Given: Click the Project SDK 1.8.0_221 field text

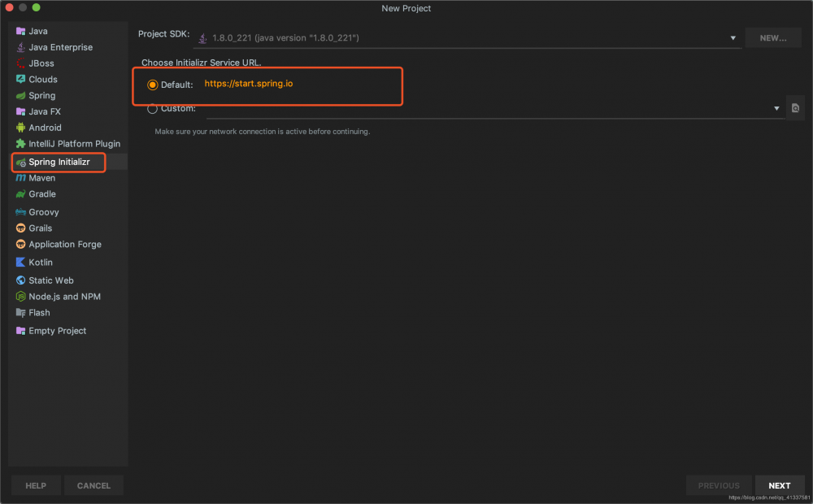Looking at the screenshot, I should click(x=285, y=38).
